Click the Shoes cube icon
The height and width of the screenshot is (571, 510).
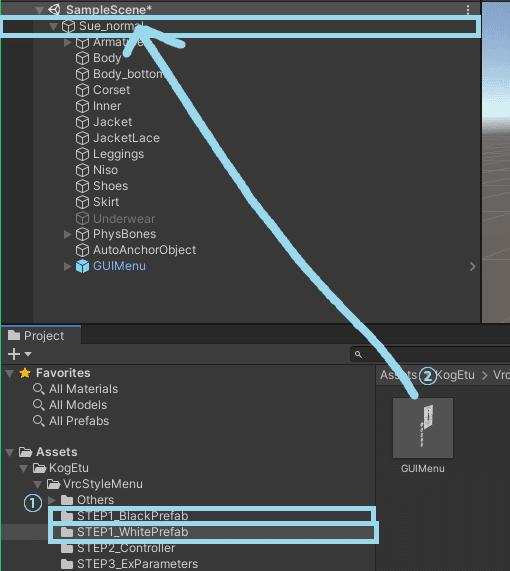pyautogui.click(x=82, y=186)
